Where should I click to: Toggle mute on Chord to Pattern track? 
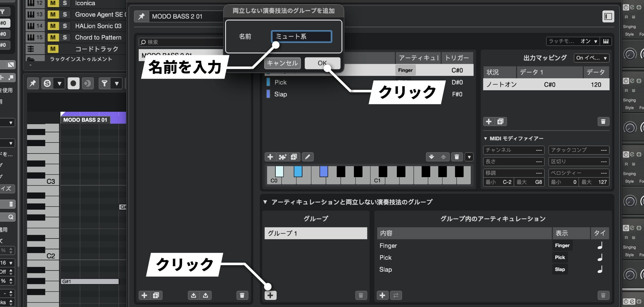pyautogui.click(x=53, y=37)
